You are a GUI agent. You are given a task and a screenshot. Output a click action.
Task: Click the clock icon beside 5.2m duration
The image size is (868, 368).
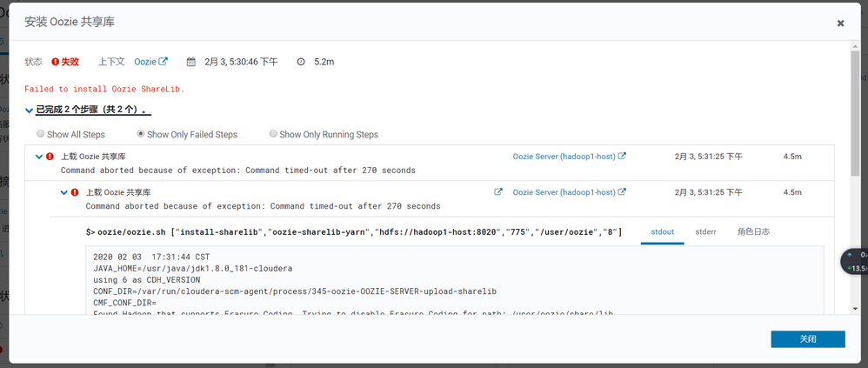[301, 62]
